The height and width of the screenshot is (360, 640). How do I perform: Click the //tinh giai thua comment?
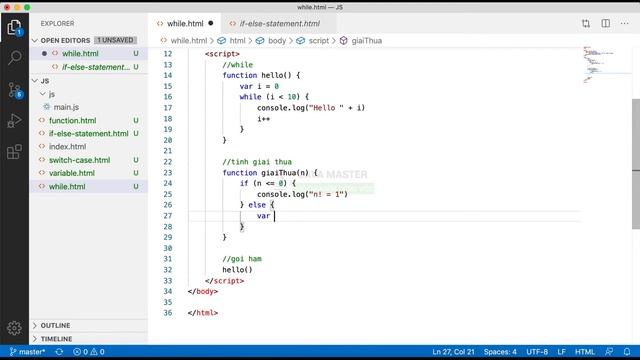[x=257, y=162]
